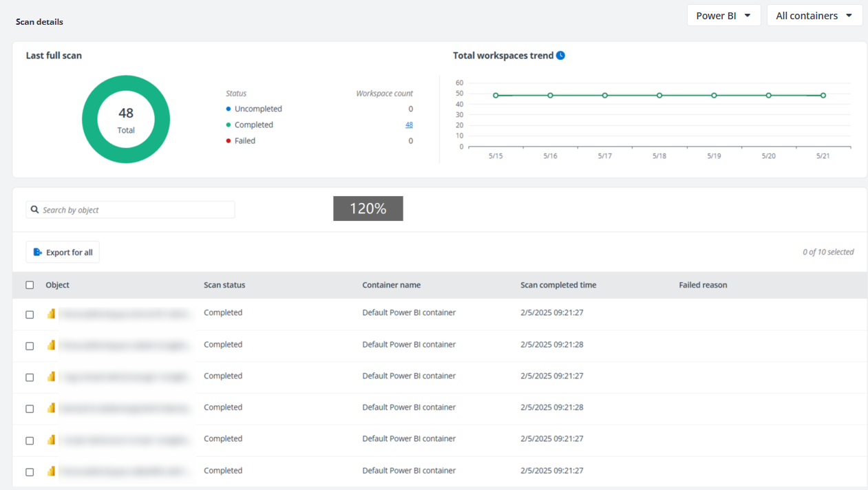Image resolution: width=868 pixels, height=490 pixels.
Task: Click the Object column header
Action: pyautogui.click(x=57, y=285)
